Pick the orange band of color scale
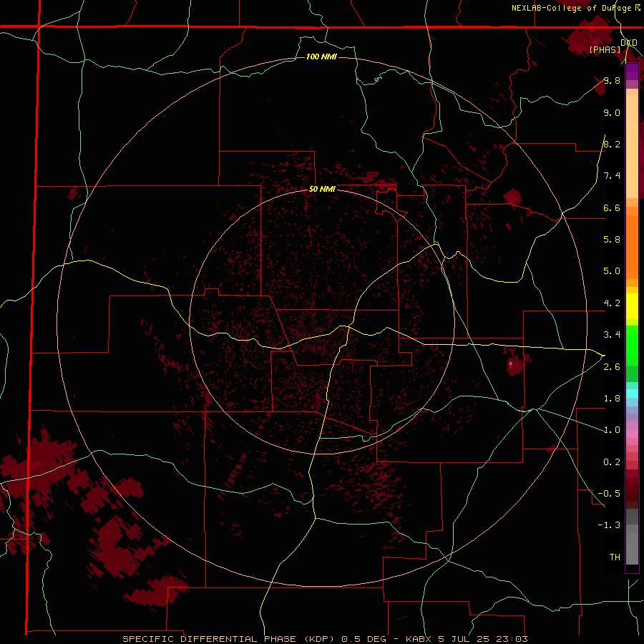The width and height of the screenshot is (644, 644). coord(632,247)
